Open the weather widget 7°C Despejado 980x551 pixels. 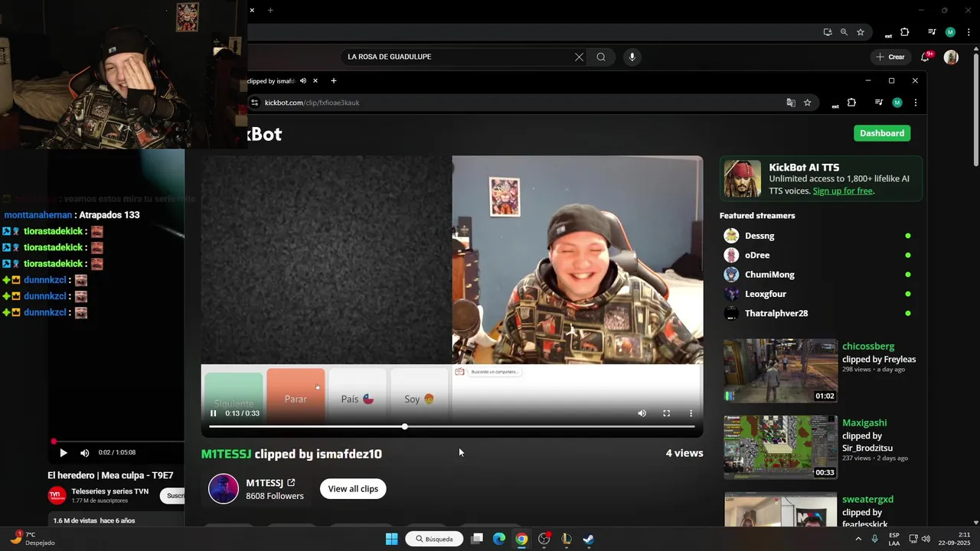coord(31,539)
